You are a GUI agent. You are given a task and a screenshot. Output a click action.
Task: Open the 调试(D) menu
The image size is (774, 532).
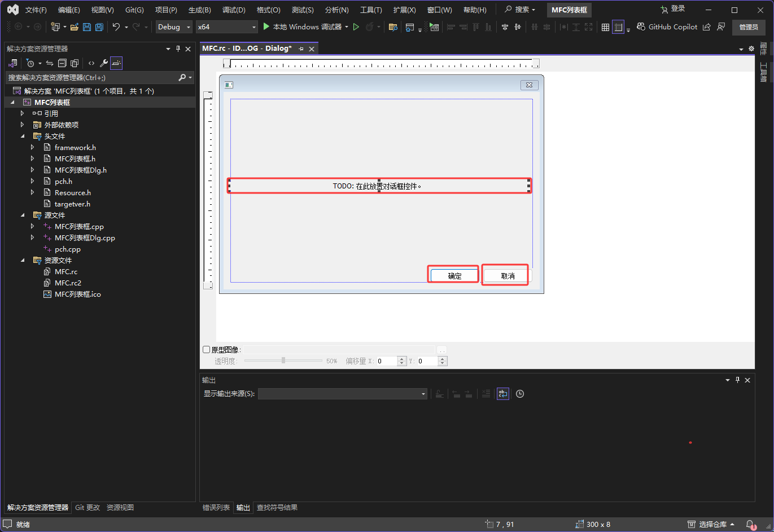[234, 10]
